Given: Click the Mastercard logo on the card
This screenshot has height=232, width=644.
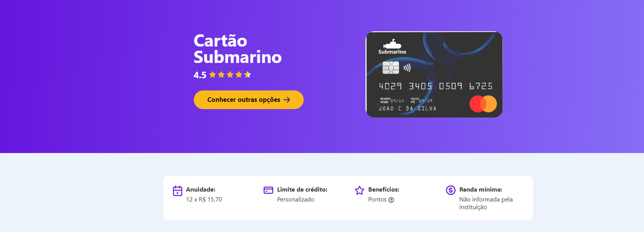Looking at the screenshot, I should (483, 104).
